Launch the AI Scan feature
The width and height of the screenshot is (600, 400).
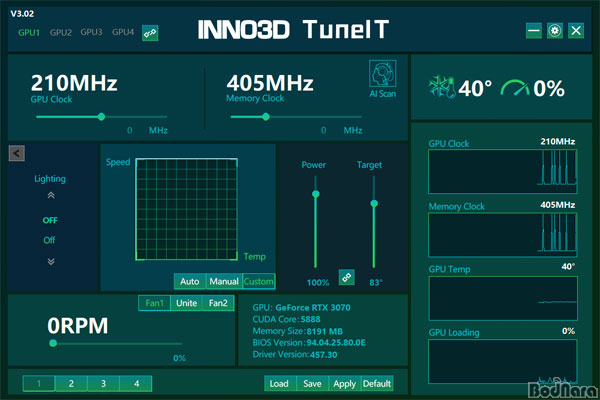pyautogui.click(x=382, y=79)
